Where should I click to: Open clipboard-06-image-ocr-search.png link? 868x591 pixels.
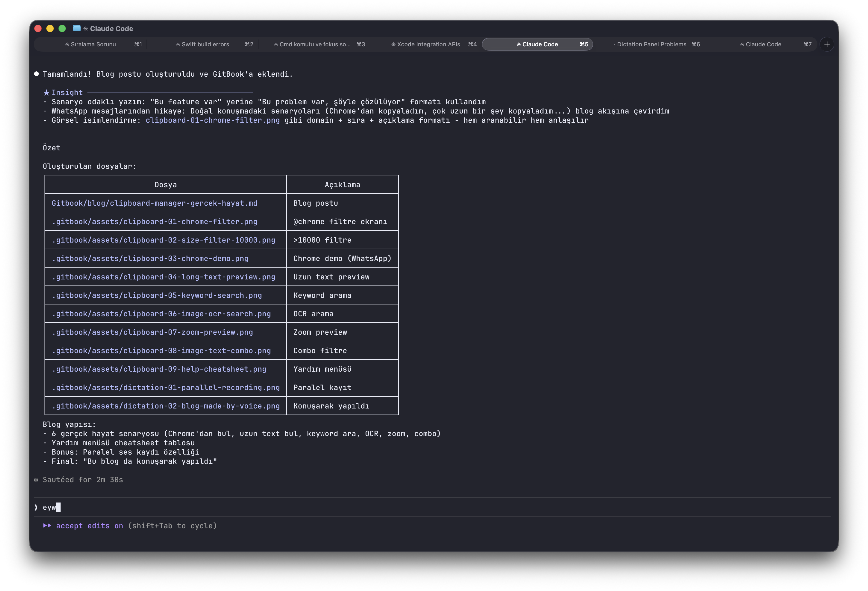(161, 314)
